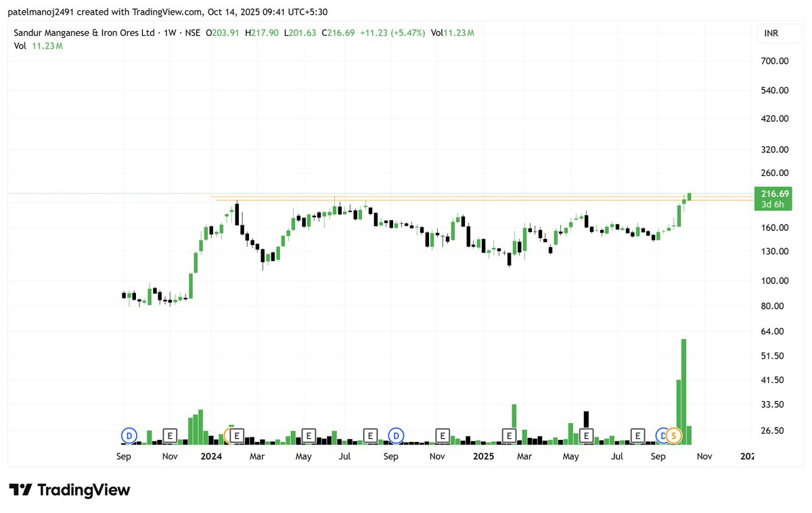Click the earnings E marker near May 2024
Viewport: 812px width, 513px height.
coord(308,435)
